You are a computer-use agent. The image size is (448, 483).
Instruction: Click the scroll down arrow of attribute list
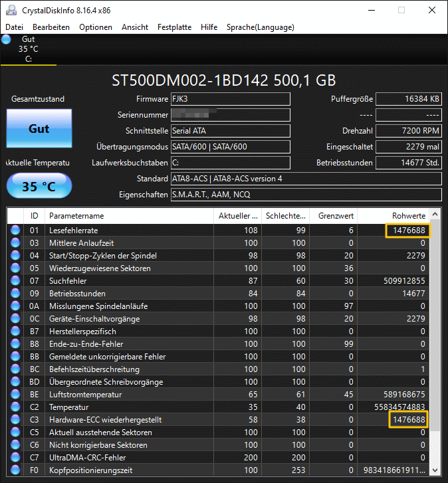435,470
